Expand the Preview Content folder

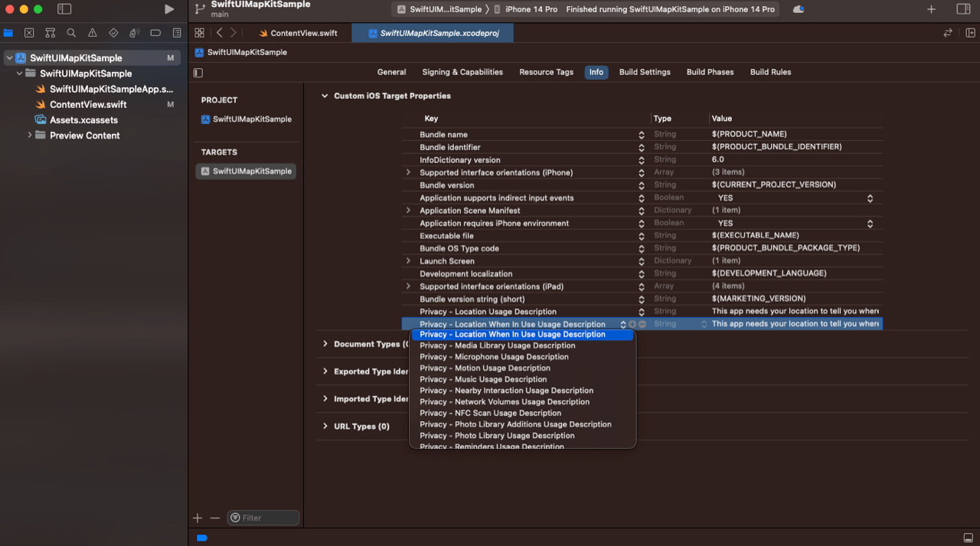coord(30,136)
